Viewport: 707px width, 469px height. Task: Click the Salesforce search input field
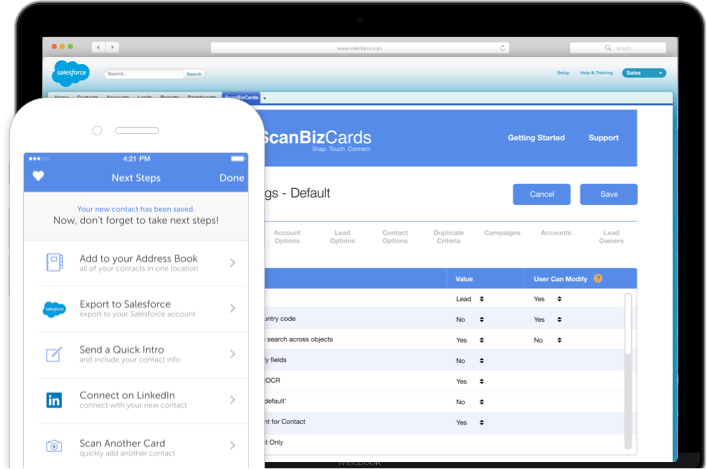pos(144,74)
